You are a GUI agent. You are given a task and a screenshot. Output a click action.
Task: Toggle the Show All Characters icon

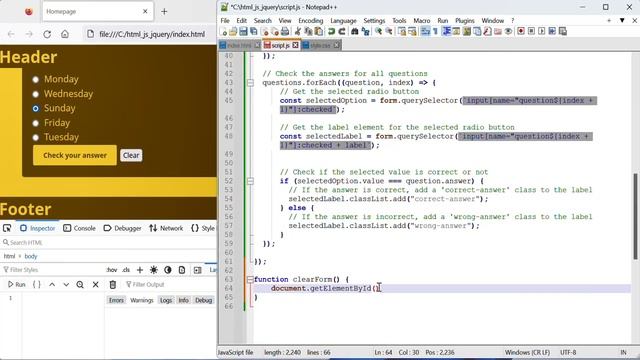[435, 31]
